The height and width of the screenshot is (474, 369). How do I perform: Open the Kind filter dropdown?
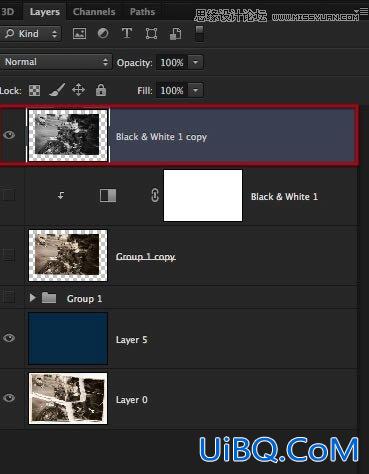coord(30,34)
